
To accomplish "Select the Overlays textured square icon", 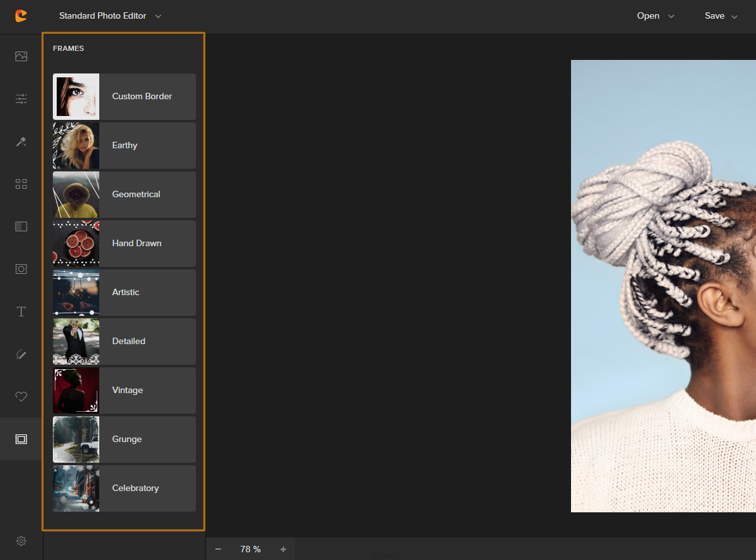I will click(21, 227).
